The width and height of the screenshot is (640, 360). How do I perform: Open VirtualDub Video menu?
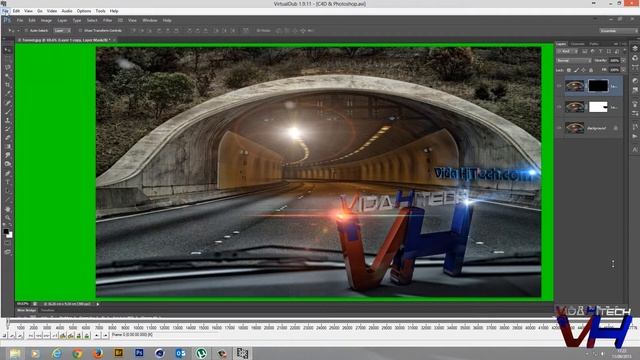52,11
